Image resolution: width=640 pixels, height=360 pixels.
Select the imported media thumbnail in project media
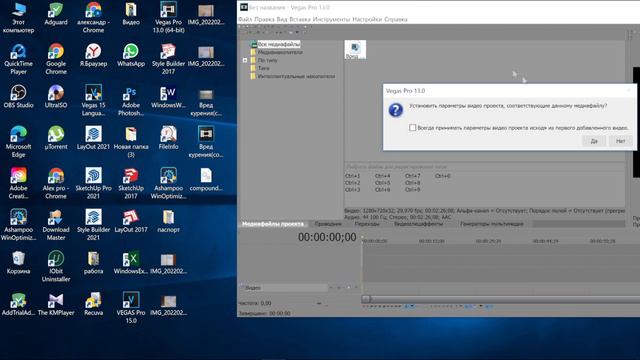[355, 49]
